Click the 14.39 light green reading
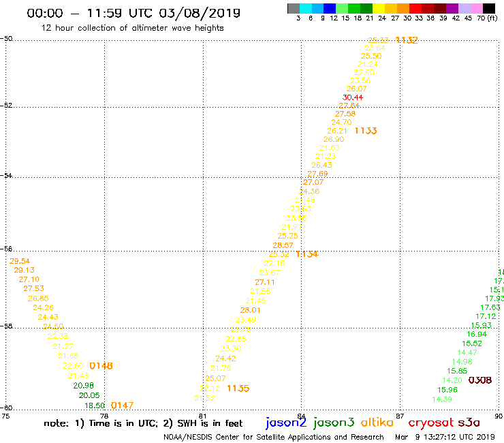 442,399
